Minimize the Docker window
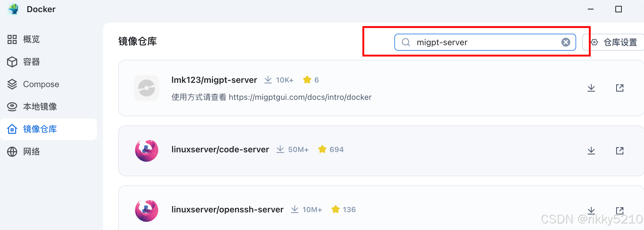 (x=591, y=9)
